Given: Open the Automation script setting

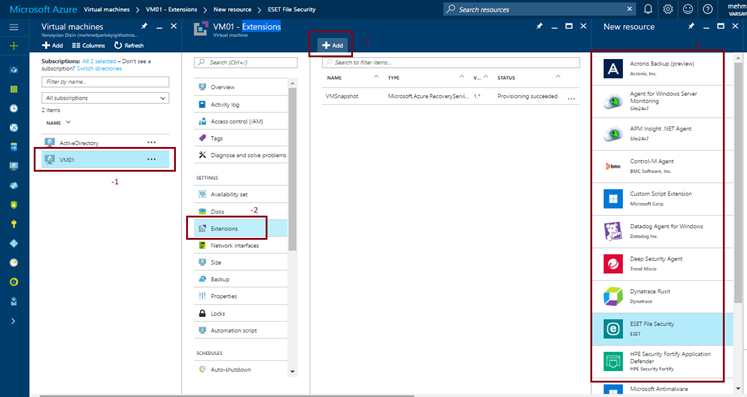Looking at the screenshot, I should coord(241,330).
